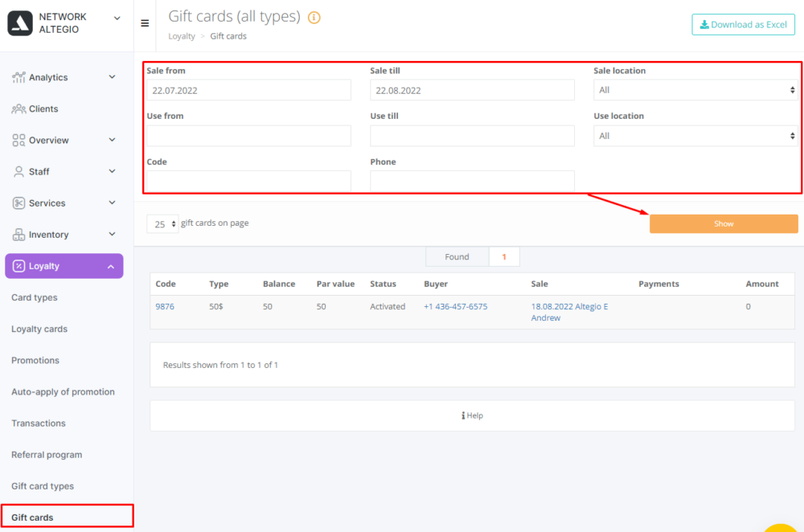804x532 pixels.
Task: Open gift card code 9876
Action: pos(165,306)
